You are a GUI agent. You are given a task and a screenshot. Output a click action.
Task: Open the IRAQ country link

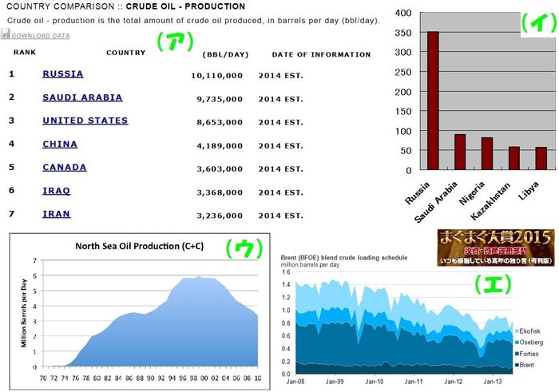pyautogui.click(x=56, y=190)
